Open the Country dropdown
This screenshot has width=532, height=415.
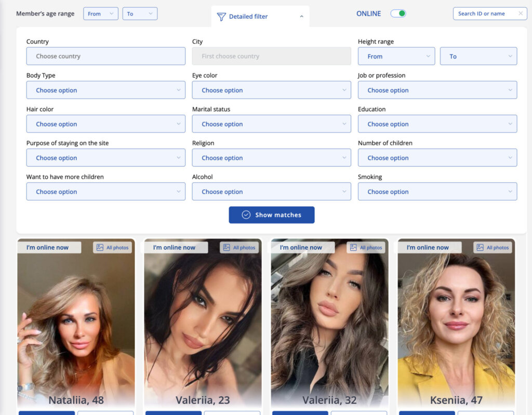(105, 56)
